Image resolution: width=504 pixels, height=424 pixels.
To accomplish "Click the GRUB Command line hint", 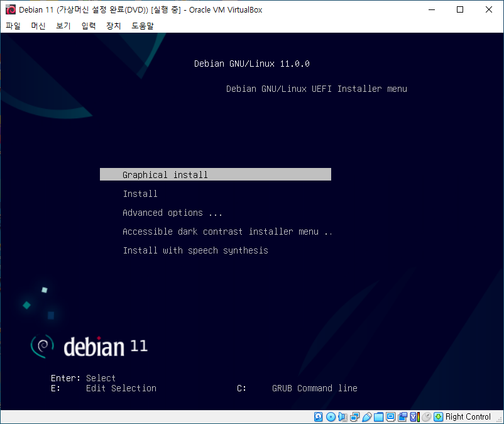I will coord(315,388).
